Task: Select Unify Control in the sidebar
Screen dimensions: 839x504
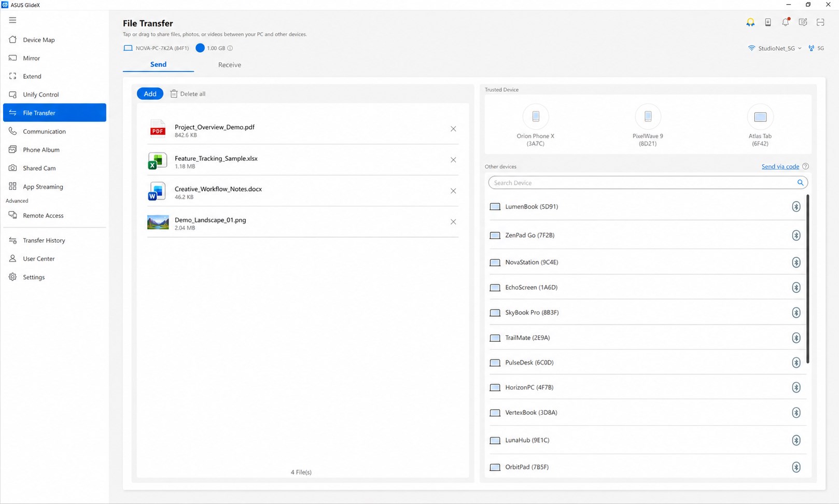Action: pos(54,94)
